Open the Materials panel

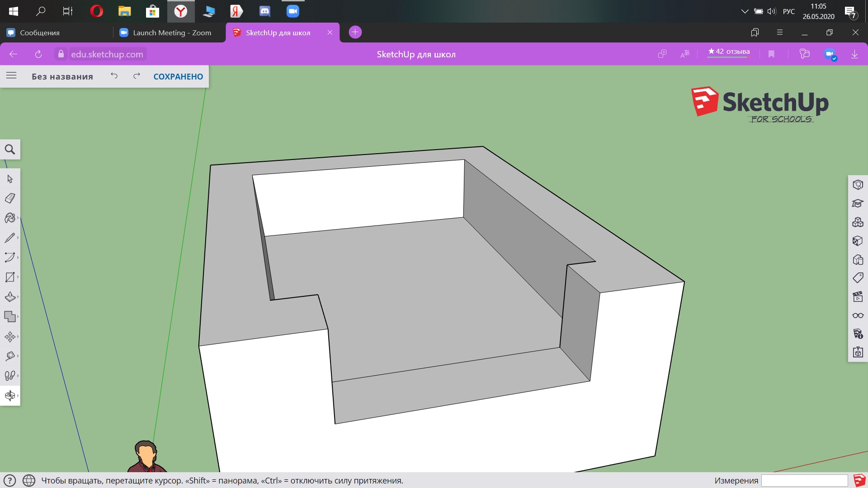858,241
